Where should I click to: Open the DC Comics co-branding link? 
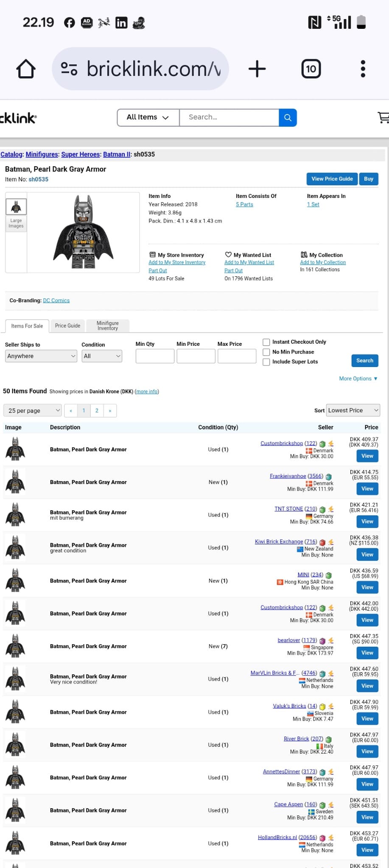tap(56, 300)
